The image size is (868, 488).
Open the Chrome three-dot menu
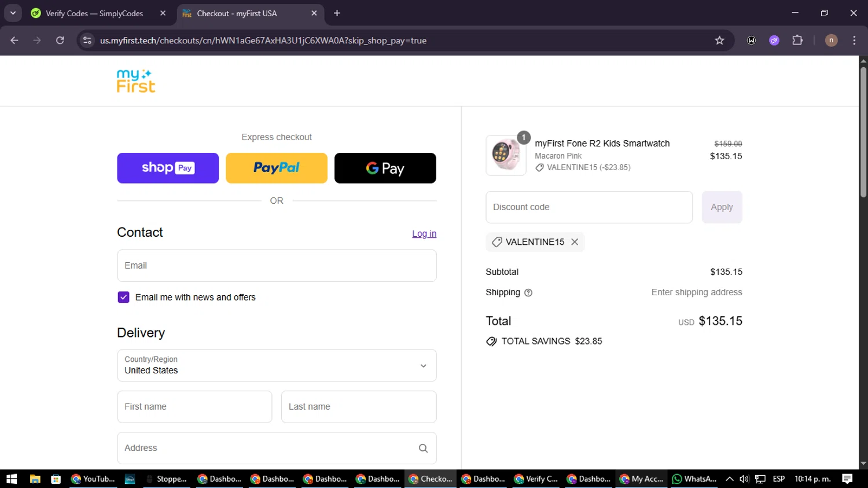click(x=854, y=41)
